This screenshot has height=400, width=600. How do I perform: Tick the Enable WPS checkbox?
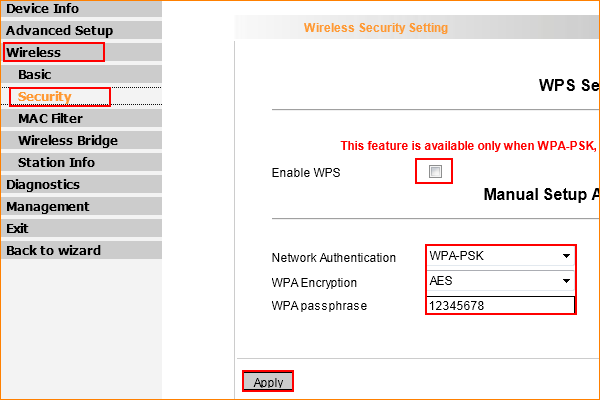[435, 172]
